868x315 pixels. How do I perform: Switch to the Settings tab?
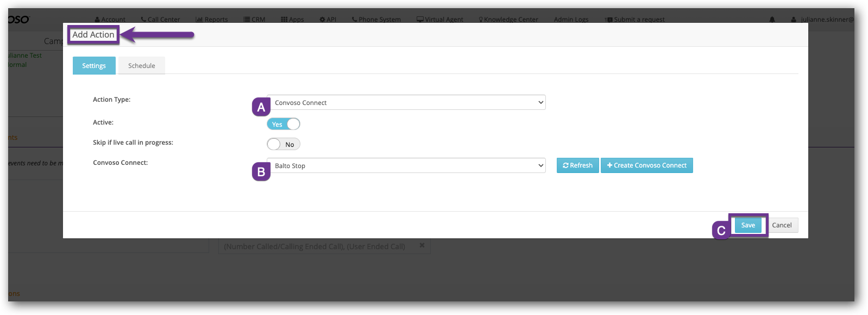(94, 66)
